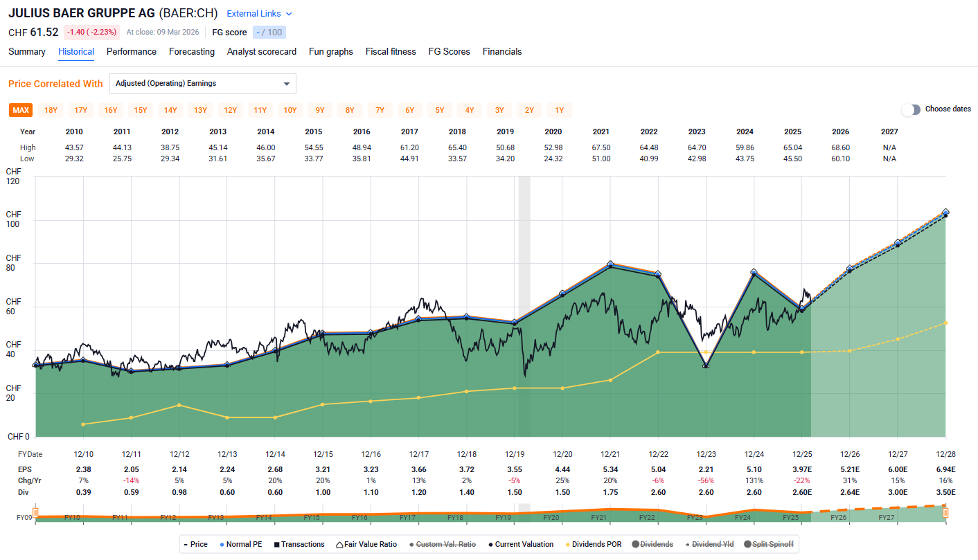Toggle Normal PE legend marker

click(x=241, y=544)
